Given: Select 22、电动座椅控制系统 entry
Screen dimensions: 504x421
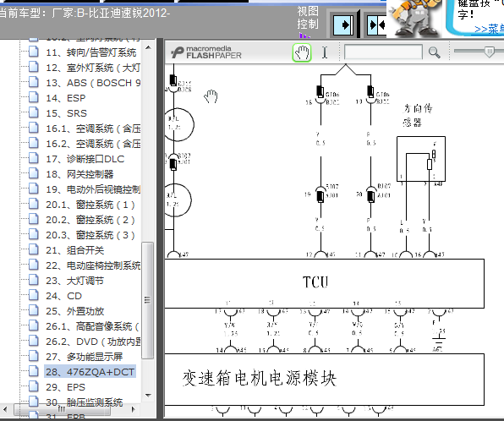Looking at the screenshot, I should click(93, 265).
